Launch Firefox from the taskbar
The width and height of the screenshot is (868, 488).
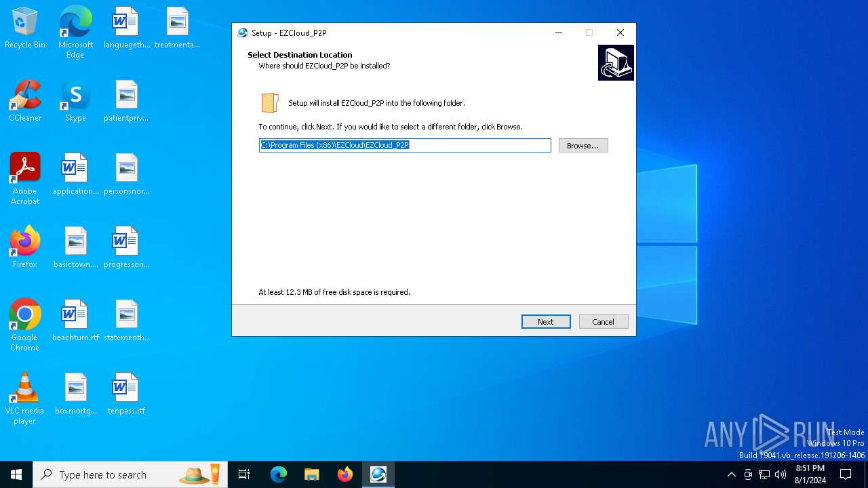[345, 474]
